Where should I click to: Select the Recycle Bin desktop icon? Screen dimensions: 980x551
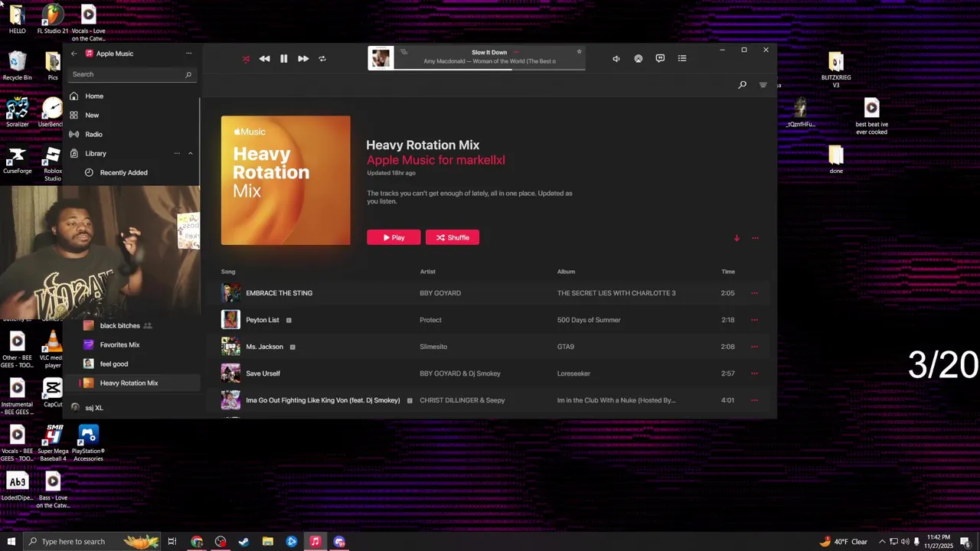tap(17, 67)
